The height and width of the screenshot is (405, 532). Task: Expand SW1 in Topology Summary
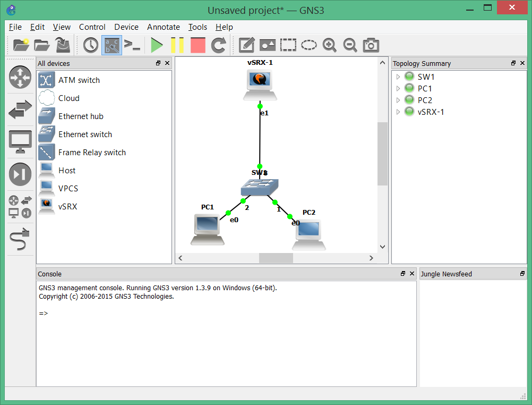(x=398, y=77)
